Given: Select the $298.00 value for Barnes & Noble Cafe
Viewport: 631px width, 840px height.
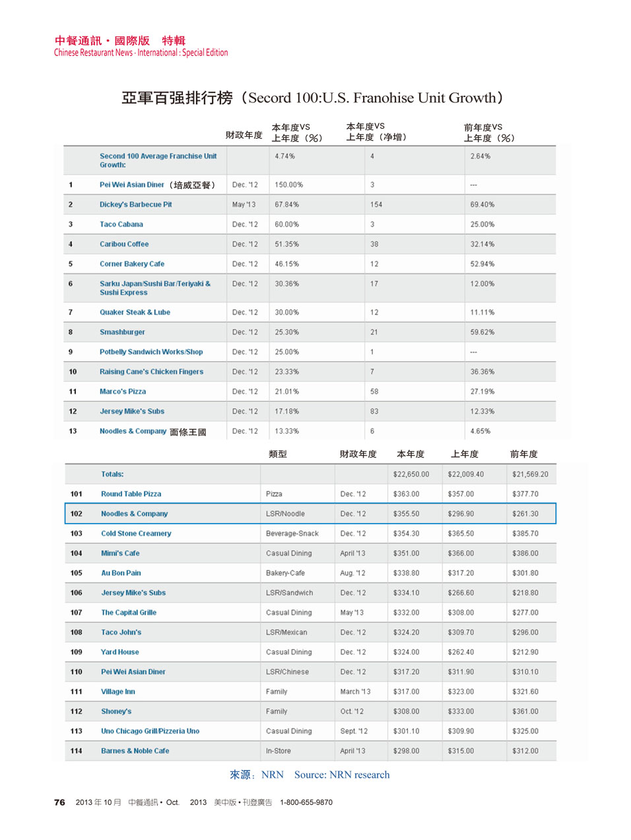Looking at the screenshot, I should click(406, 752).
